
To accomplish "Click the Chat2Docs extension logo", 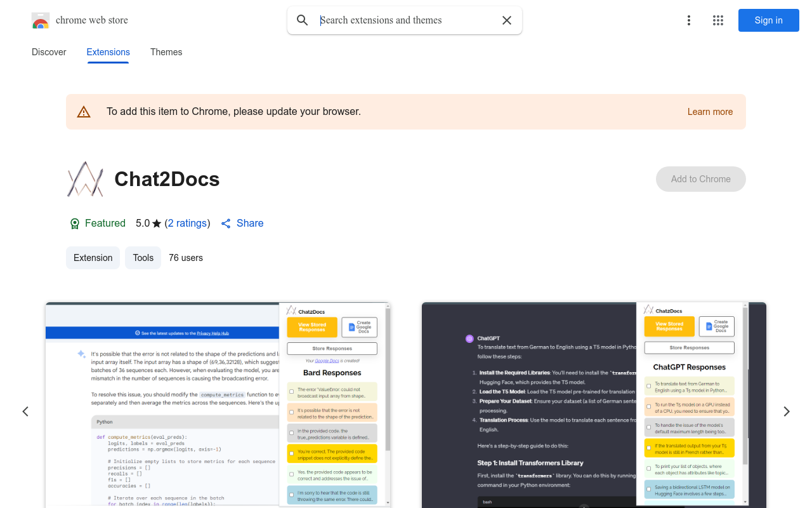I will click(x=85, y=179).
